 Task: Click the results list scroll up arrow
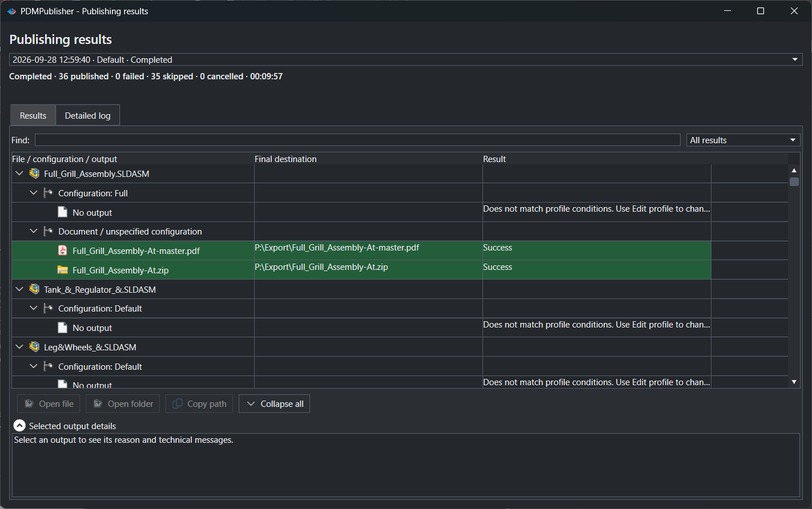[794, 170]
